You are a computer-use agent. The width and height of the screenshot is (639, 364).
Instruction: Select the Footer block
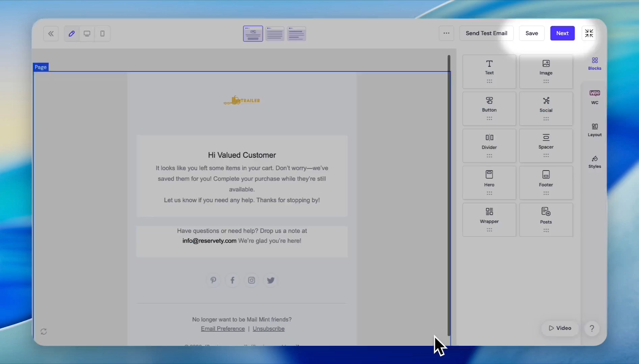click(x=546, y=183)
